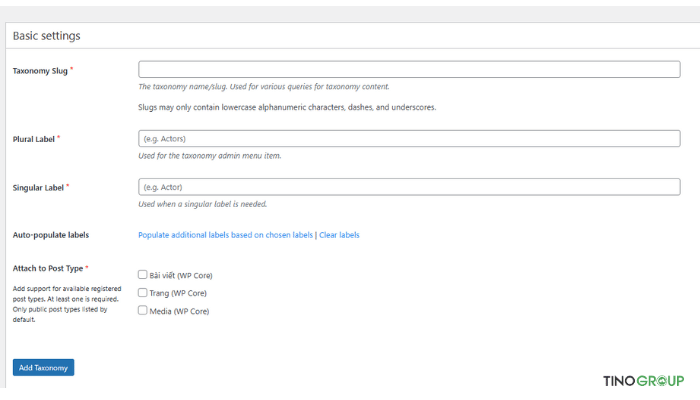Click the 'Taxonomy Slug' field label

point(39,71)
